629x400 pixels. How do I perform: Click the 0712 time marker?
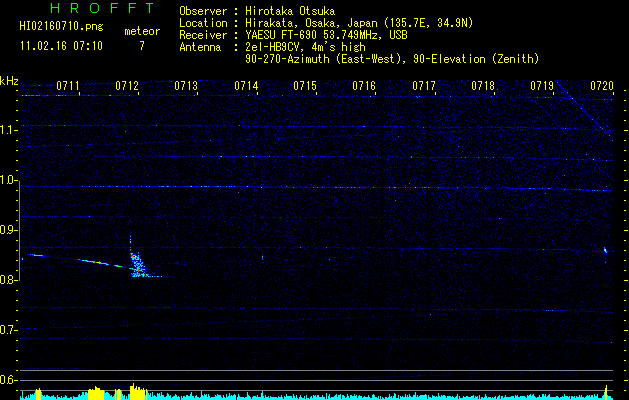click(x=127, y=86)
